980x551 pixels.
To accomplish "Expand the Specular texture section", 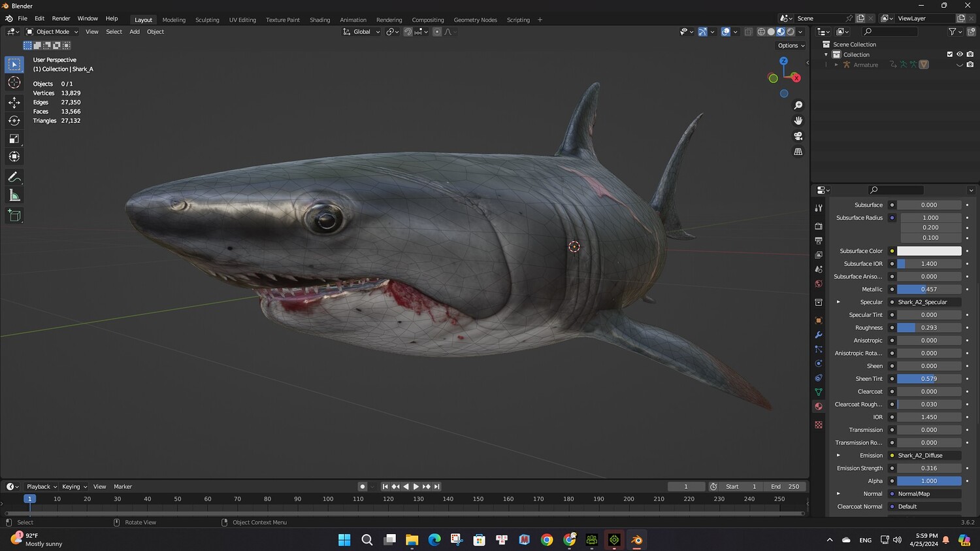I will pyautogui.click(x=838, y=302).
